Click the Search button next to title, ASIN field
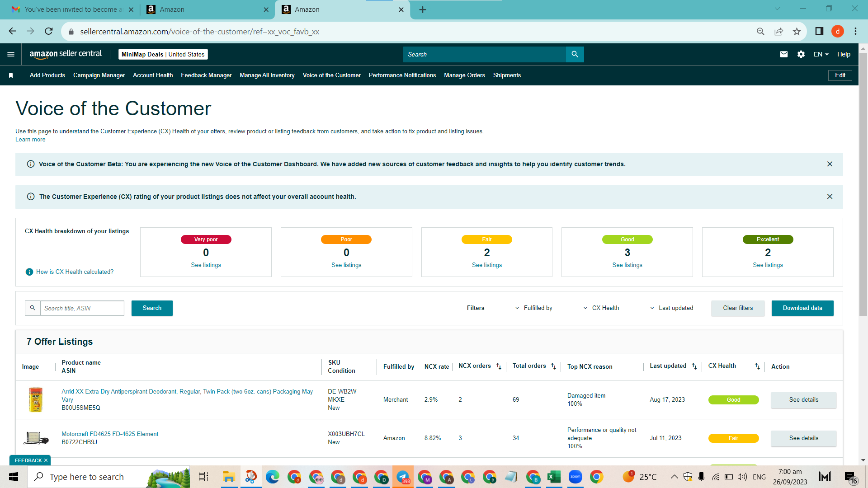The image size is (868, 488). click(152, 308)
